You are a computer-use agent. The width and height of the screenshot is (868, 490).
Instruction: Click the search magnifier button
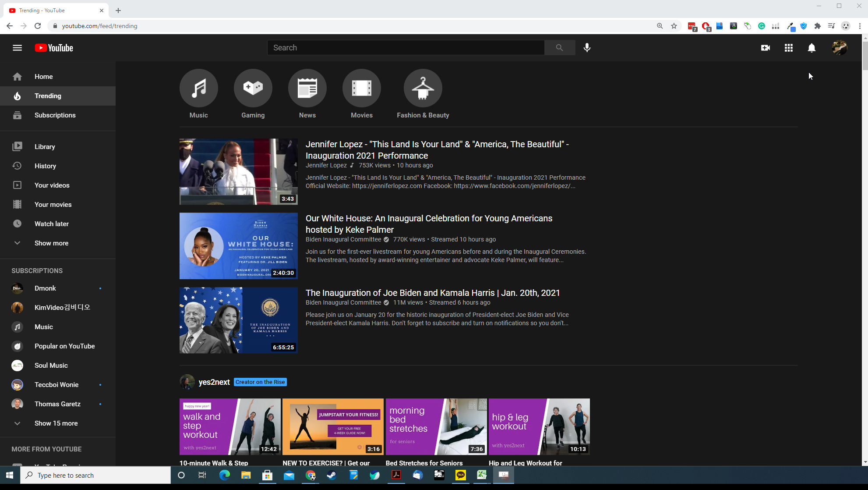point(559,48)
